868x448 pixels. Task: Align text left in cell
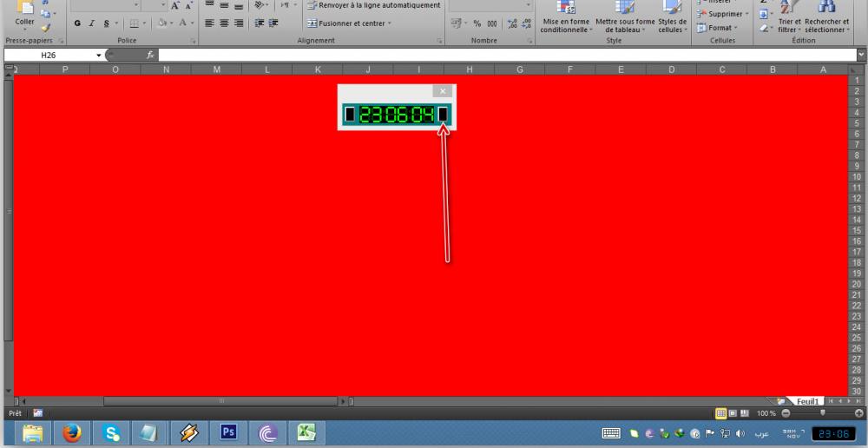click(x=209, y=23)
